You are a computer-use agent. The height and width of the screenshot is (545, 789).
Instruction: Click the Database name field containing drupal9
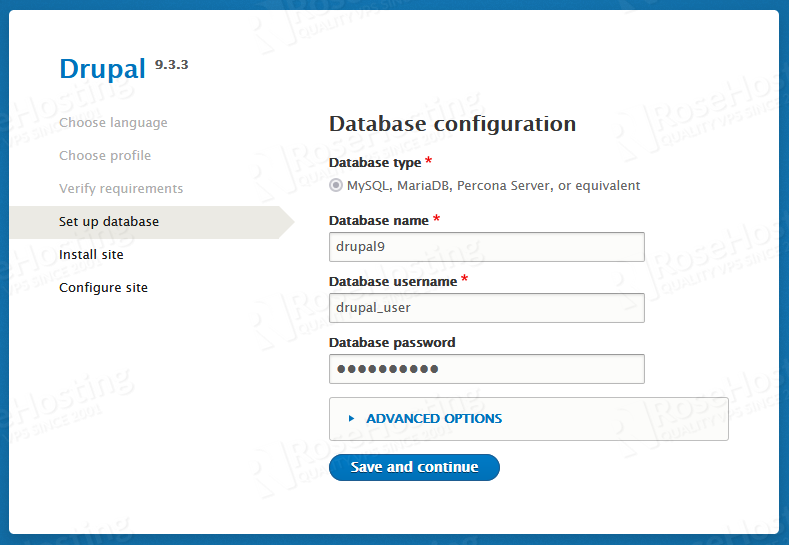[x=487, y=247]
